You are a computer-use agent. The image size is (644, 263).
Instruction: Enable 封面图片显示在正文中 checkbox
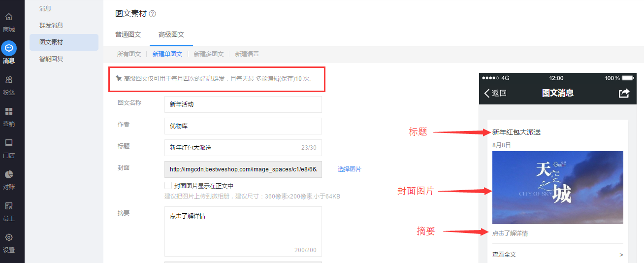[168, 186]
